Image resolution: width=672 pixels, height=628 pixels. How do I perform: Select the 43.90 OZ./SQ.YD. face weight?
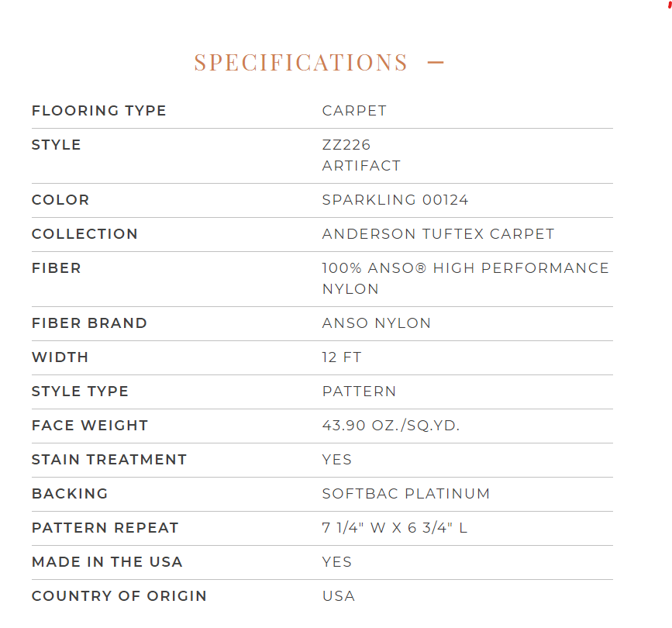tap(391, 425)
